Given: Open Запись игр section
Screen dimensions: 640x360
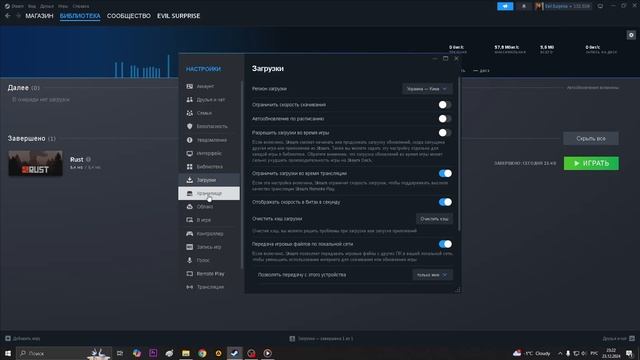Looking at the screenshot, I should pos(209,247).
